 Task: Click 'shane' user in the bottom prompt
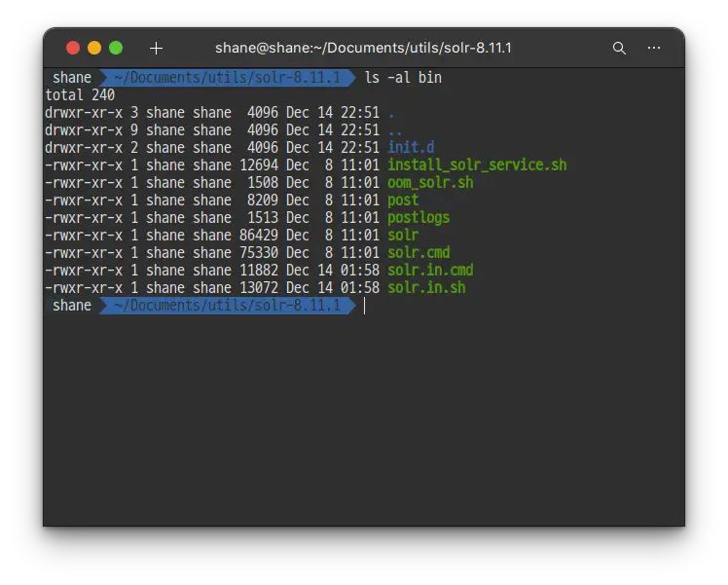tap(72, 306)
